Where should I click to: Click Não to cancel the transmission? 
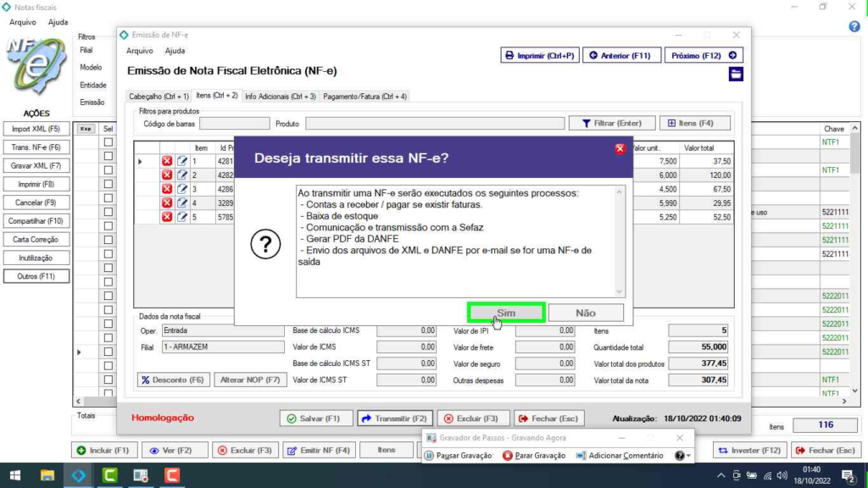coord(586,313)
